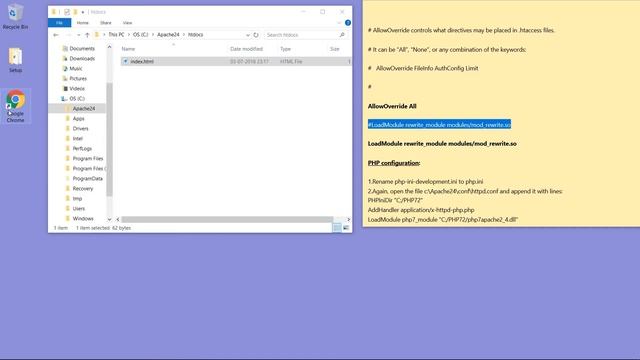Select the Windows folder in the tree
640x360 pixels.
[83, 218]
